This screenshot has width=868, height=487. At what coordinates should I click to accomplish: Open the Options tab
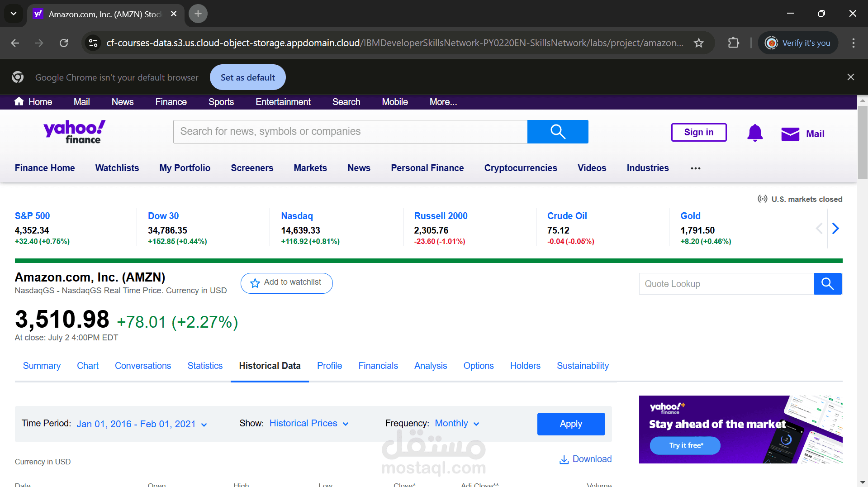(x=479, y=366)
